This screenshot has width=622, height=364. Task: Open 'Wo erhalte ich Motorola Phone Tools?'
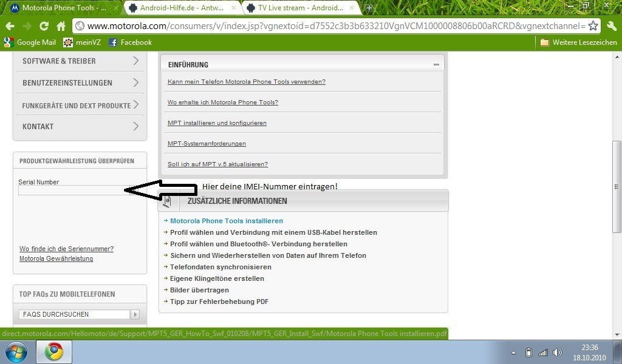(x=222, y=102)
